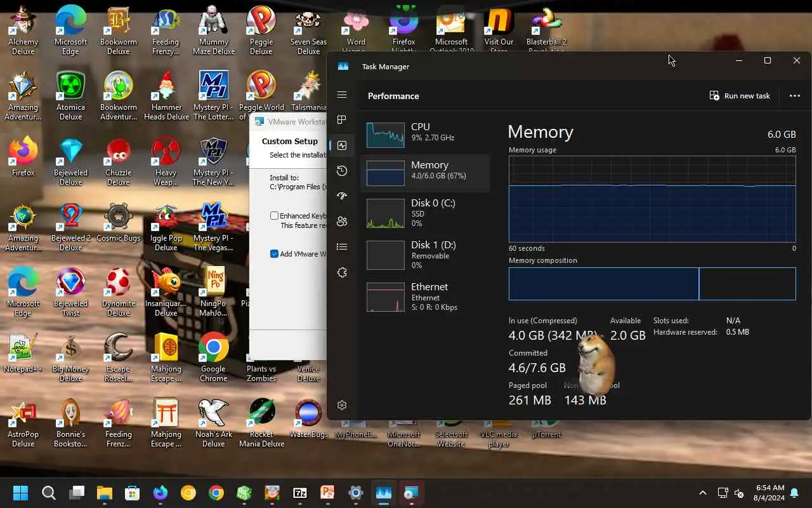The image size is (812, 508).
Task: Launch Bookworm Adventures desktop icon
Action: (118, 97)
